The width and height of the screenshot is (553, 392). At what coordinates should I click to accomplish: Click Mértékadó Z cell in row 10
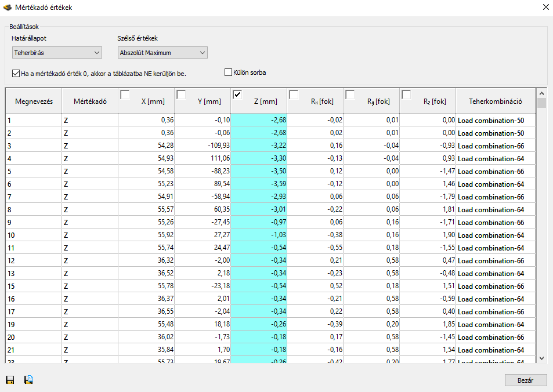90,235
